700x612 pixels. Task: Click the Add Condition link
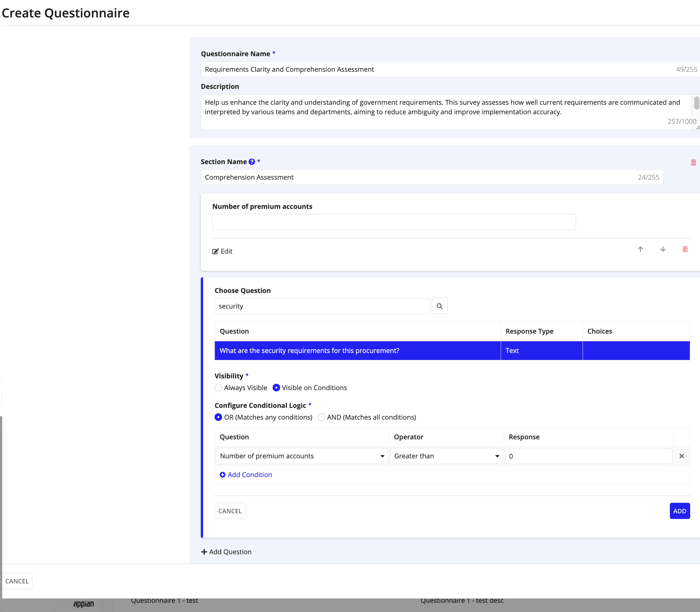point(246,475)
